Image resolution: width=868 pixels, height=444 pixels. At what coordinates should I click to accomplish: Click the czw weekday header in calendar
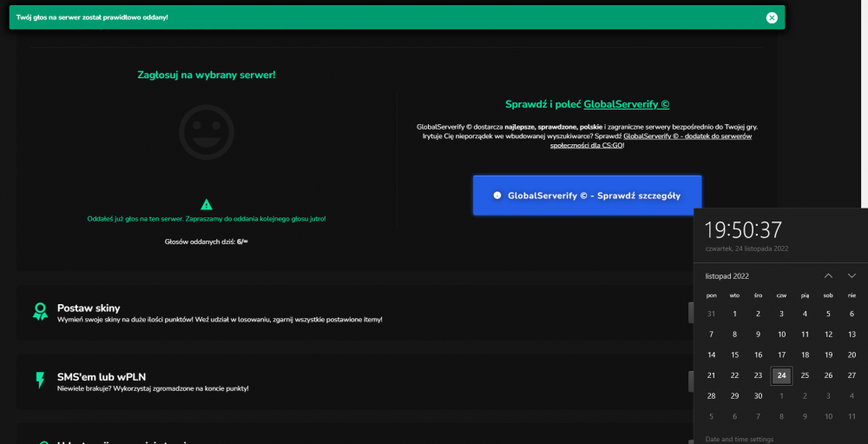click(x=782, y=295)
